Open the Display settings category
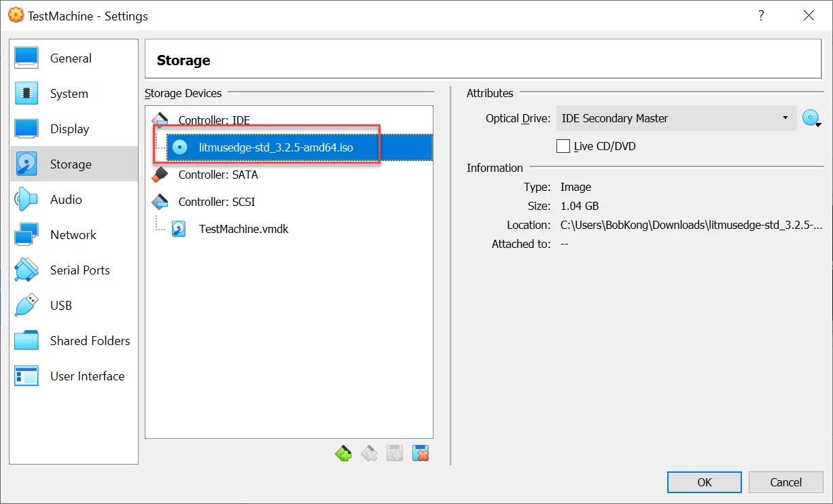The width and height of the screenshot is (833, 504). click(73, 129)
